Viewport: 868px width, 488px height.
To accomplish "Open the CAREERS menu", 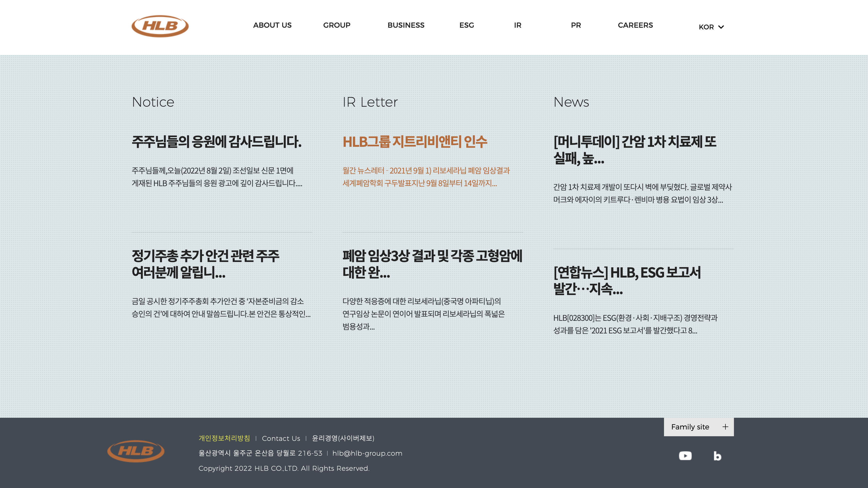I will click(x=635, y=25).
